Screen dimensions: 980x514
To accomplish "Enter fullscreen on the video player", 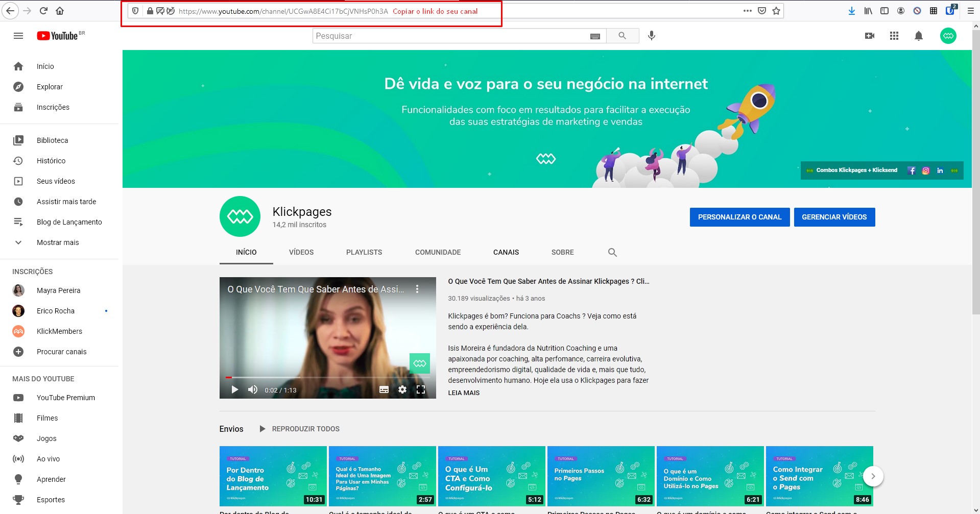I will coord(421,389).
